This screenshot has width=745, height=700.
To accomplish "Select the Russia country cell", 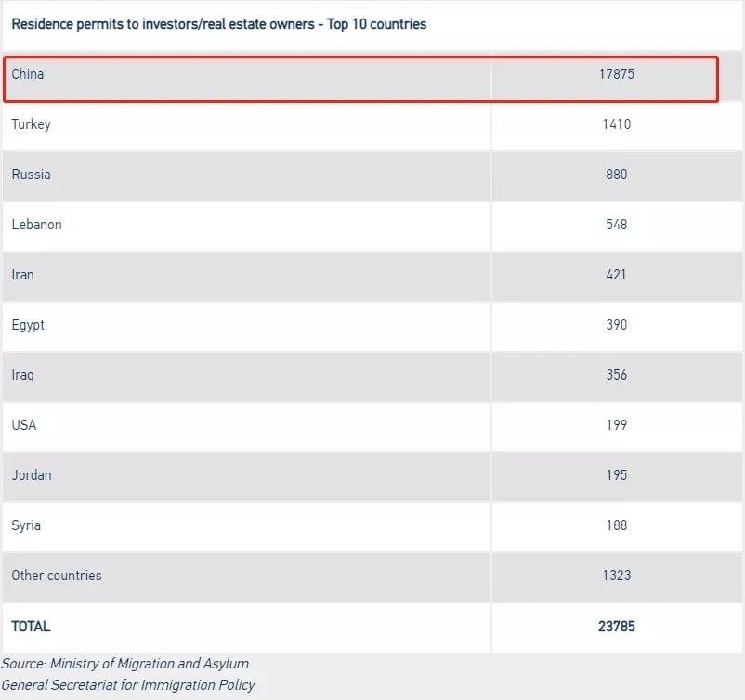I will (32, 175).
